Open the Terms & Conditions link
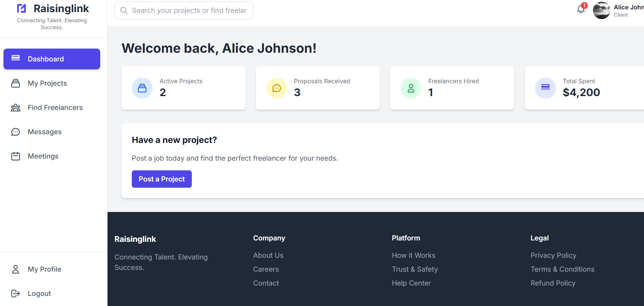Image resolution: width=644 pixels, height=306 pixels. click(x=563, y=269)
